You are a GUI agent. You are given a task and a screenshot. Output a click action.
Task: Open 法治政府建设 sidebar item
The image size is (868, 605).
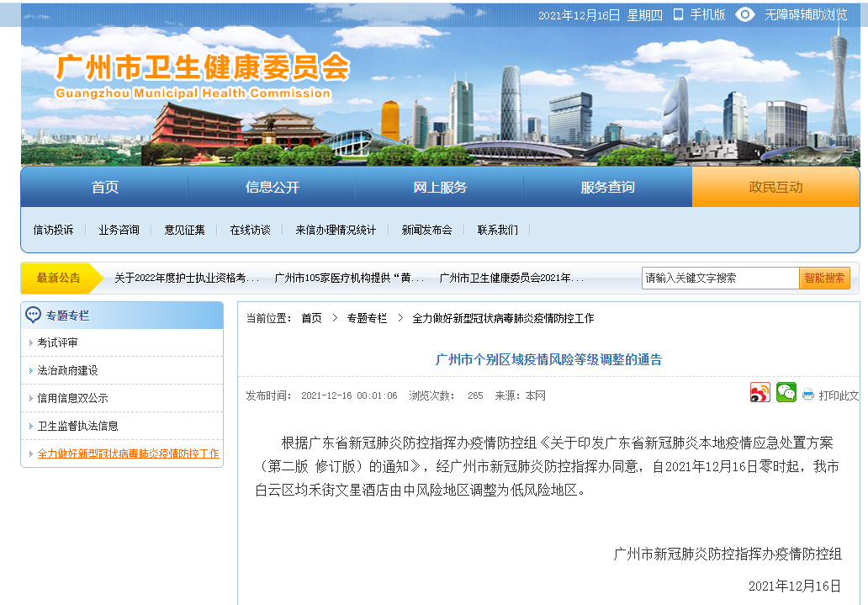pos(67,370)
